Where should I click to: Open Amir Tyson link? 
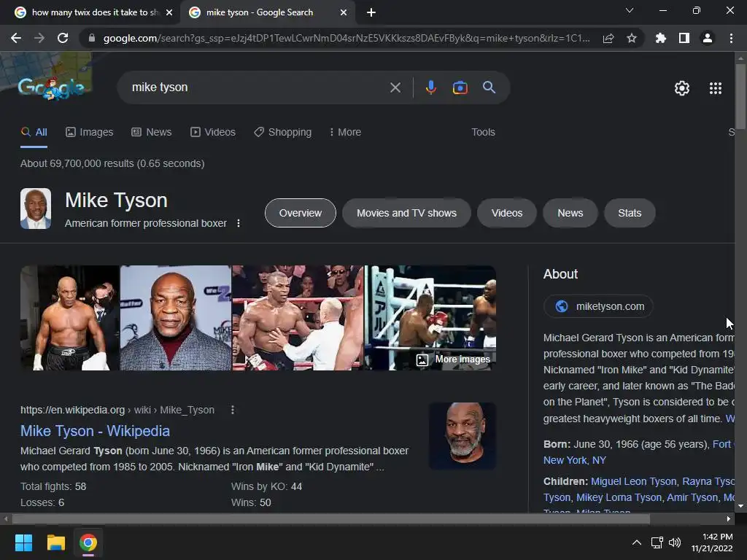click(x=692, y=497)
